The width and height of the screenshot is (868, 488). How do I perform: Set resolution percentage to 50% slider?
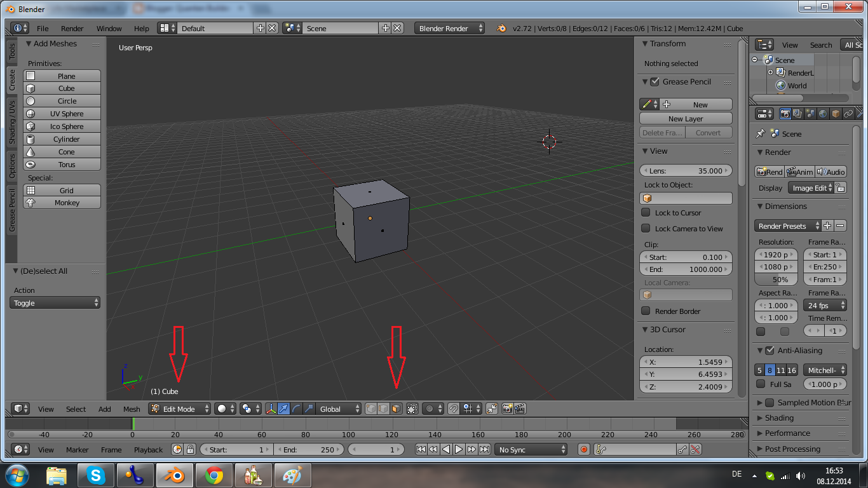click(x=776, y=280)
